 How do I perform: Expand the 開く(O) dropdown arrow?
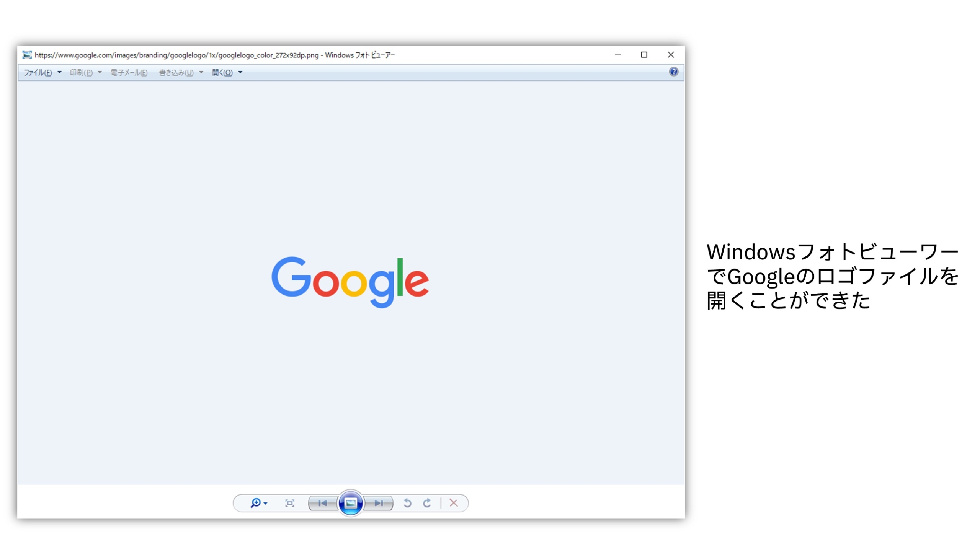click(240, 72)
